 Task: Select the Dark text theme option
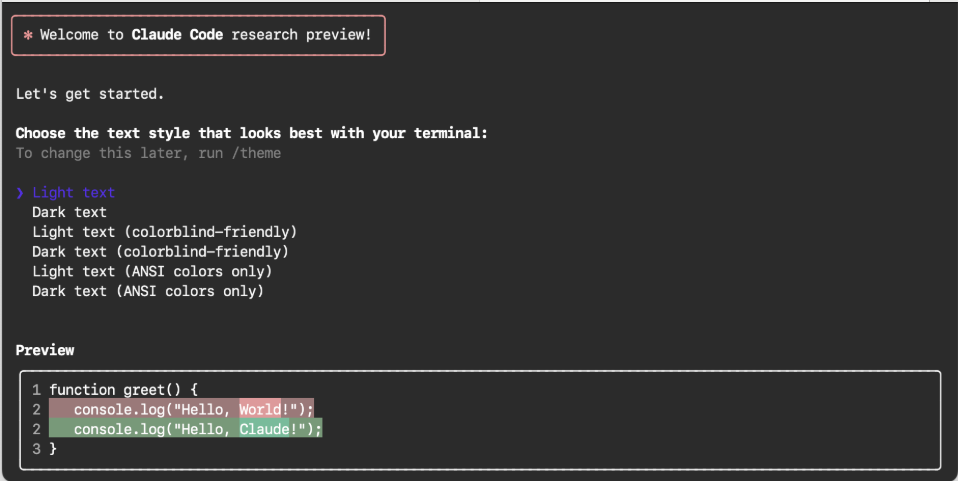(x=69, y=212)
